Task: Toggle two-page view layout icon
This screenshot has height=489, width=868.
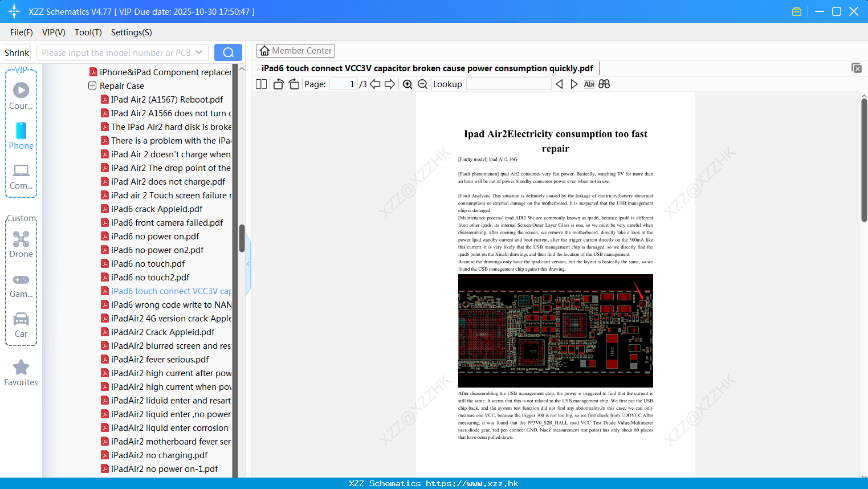Action: point(261,84)
